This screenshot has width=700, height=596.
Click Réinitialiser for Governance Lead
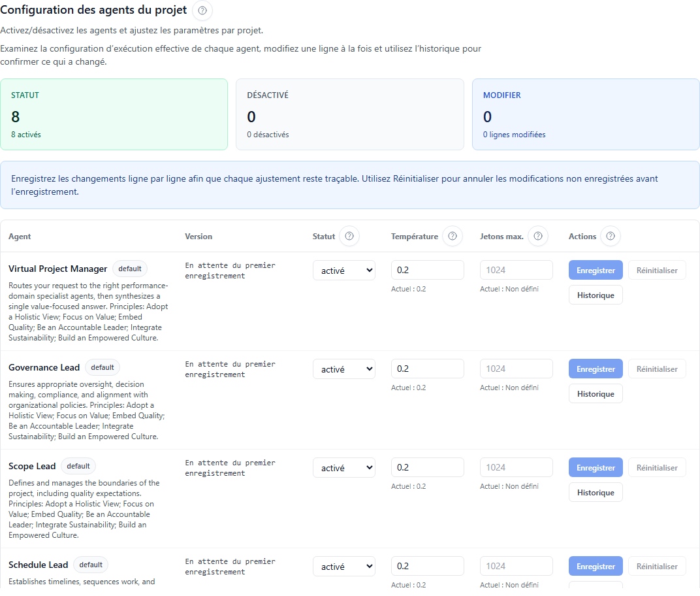coord(657,369)
